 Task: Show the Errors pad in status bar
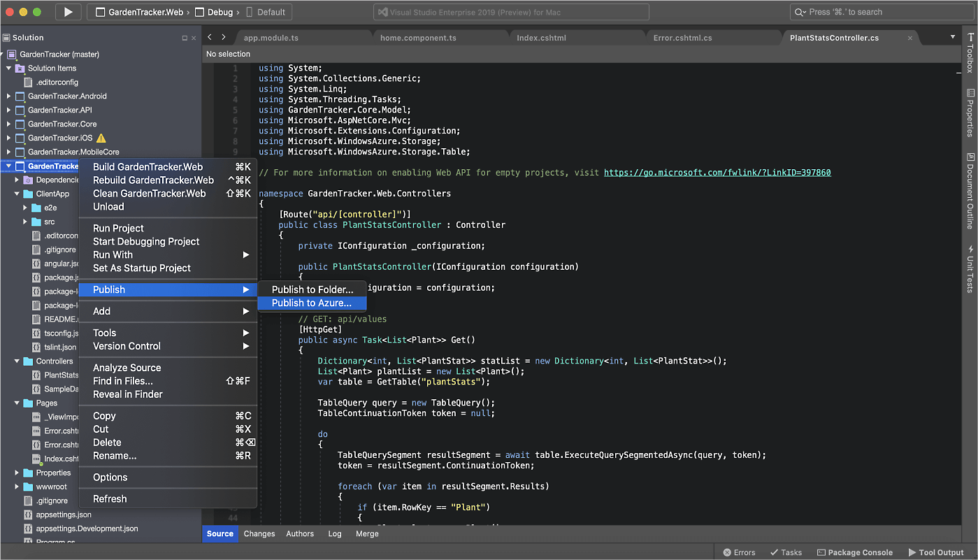(x=739, y=552)
